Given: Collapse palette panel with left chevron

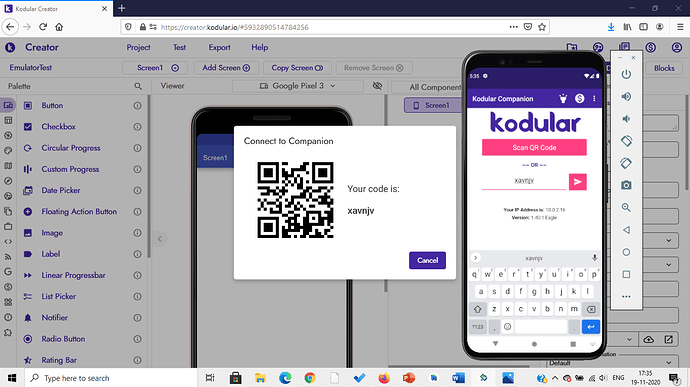Looking at the screenshot, I should (160, 239).
